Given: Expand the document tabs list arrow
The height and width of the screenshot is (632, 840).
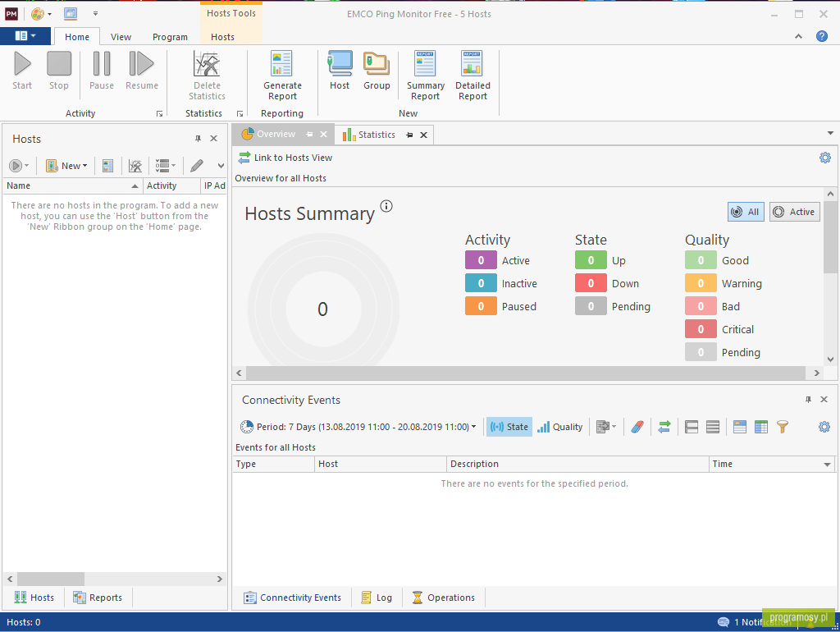Looking at the screenshot, I should point(830,133).
